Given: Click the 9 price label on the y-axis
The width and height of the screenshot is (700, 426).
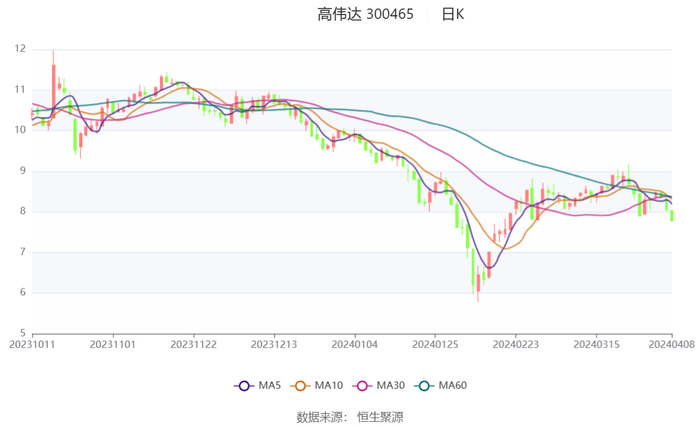Looking at the screenshot, I should coord(23,170).
